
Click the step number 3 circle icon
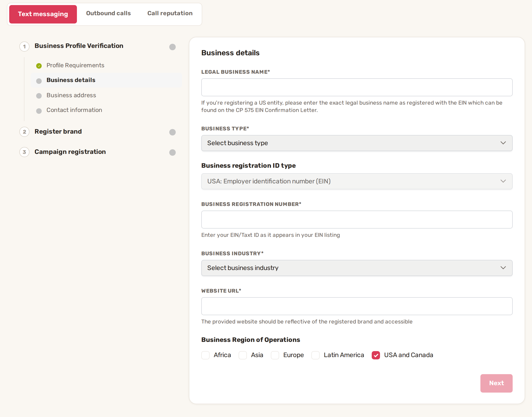tap(24, 152)
